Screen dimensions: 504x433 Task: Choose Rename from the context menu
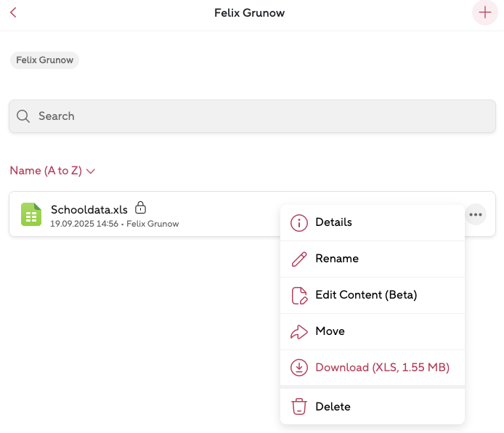coord(336,259)
